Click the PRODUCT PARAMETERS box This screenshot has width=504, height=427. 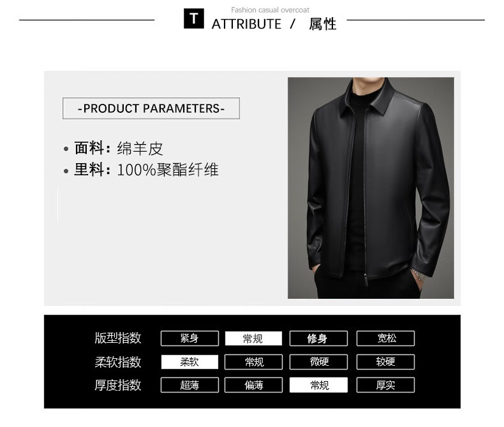(x=151, y=108)
